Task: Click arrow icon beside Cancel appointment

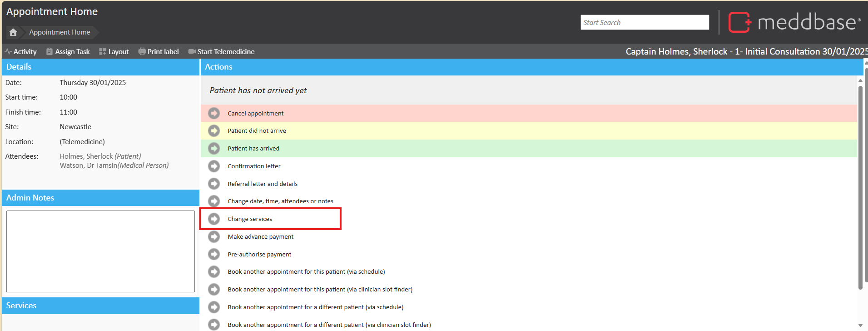Action: pyautogui.click(x=214, y=113)
